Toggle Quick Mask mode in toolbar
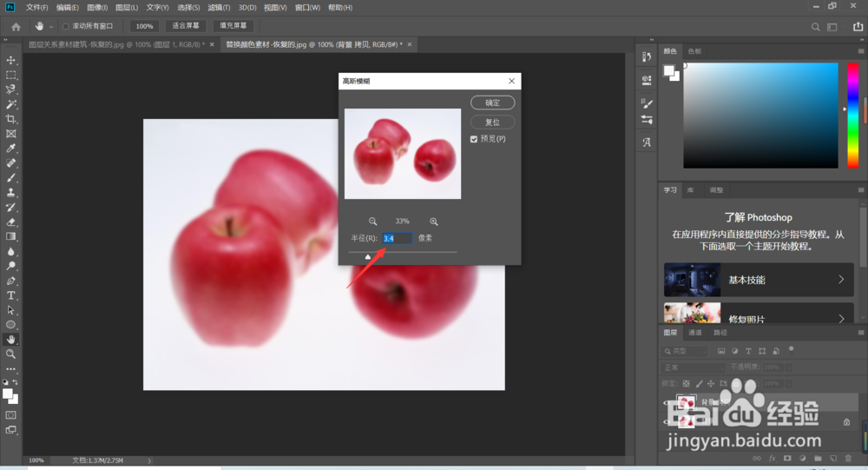Screen dimensions: 868x470 (10, 414)
